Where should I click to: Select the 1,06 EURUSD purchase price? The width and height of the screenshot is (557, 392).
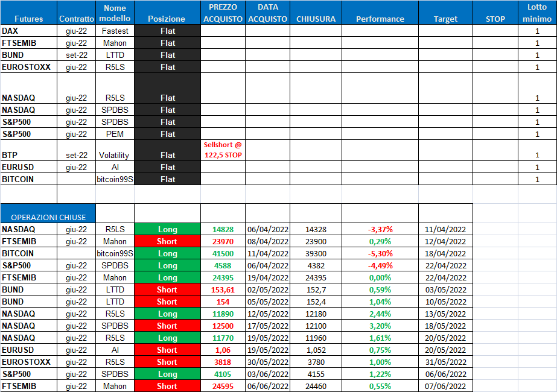coord(223,350)
